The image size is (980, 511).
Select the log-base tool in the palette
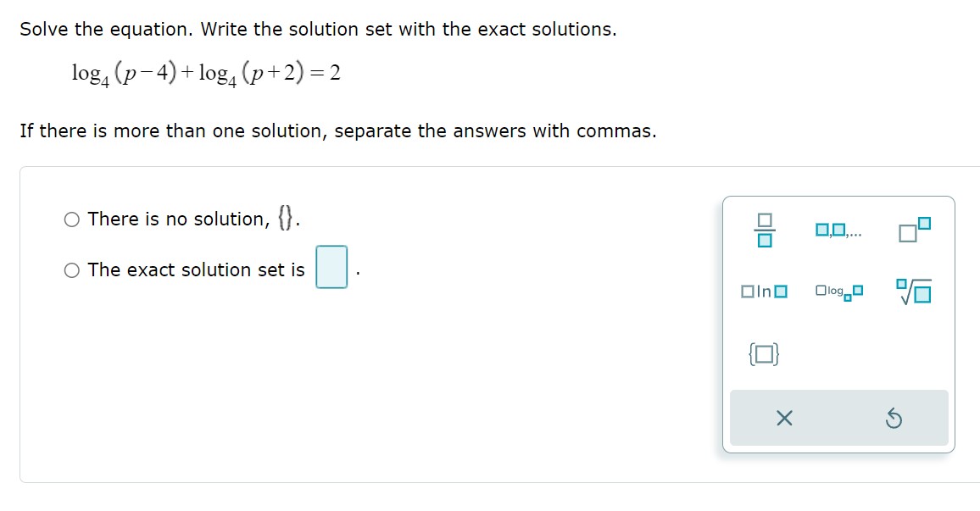[838, 292]
